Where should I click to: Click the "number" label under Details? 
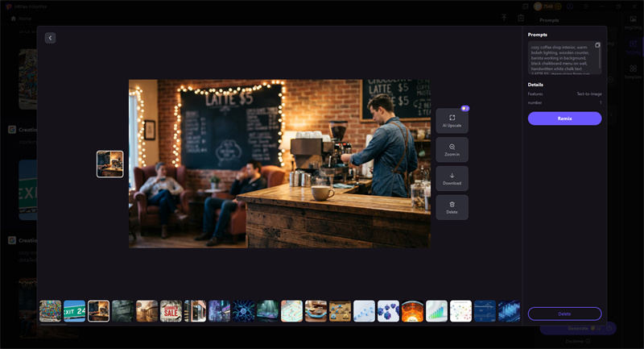535,103
